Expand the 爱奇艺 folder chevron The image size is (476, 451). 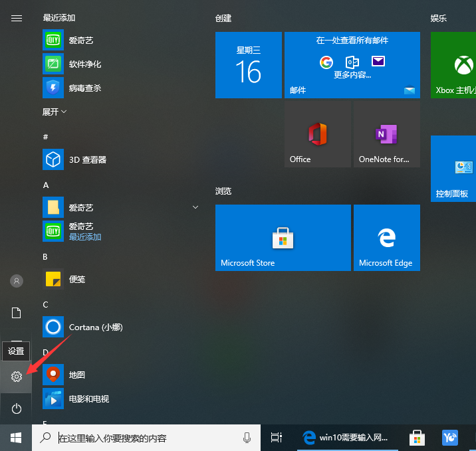point(195,208)
